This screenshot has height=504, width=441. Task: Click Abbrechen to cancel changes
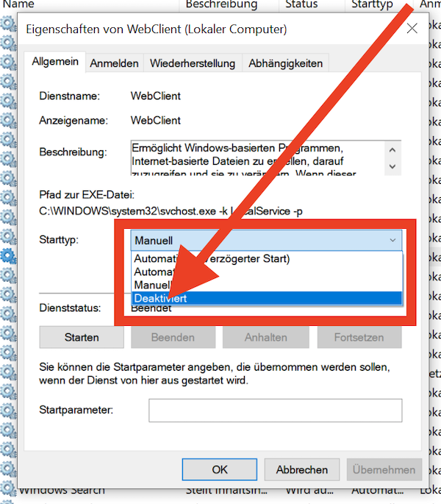(x=302, y=469)
